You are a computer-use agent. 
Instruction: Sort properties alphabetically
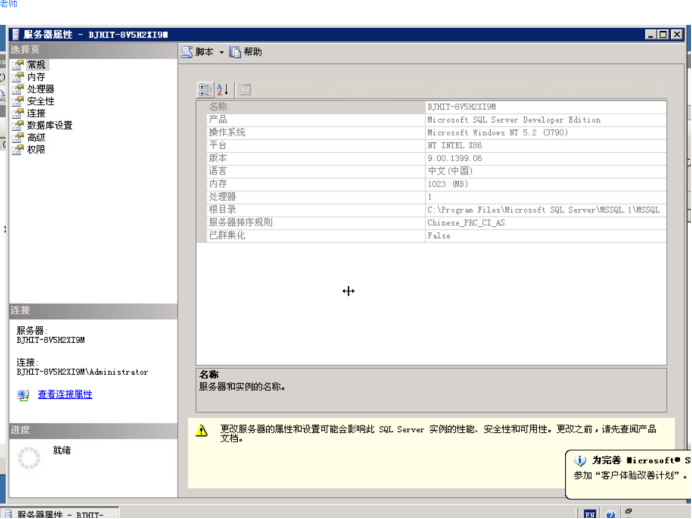(x=222, y=90)
